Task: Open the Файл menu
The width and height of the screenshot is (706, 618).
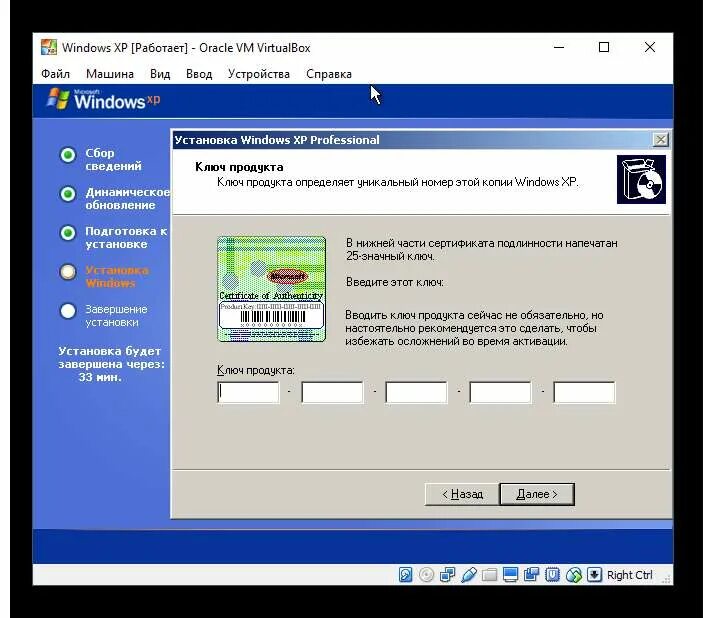Action: tap(55, 74)
